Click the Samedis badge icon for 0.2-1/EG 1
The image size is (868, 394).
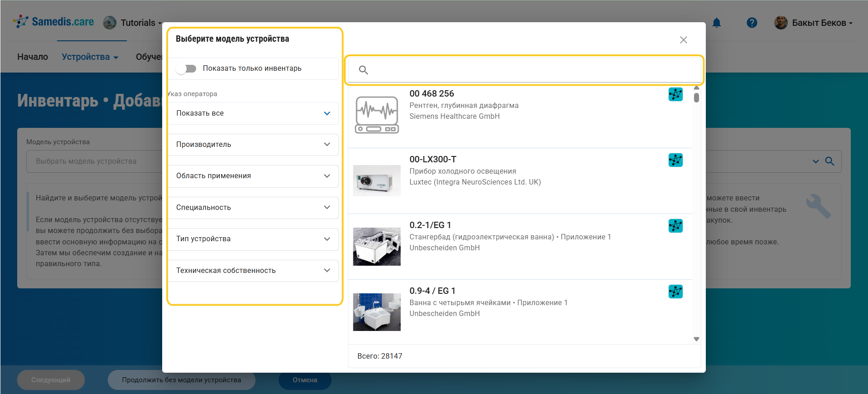point(675,226)
